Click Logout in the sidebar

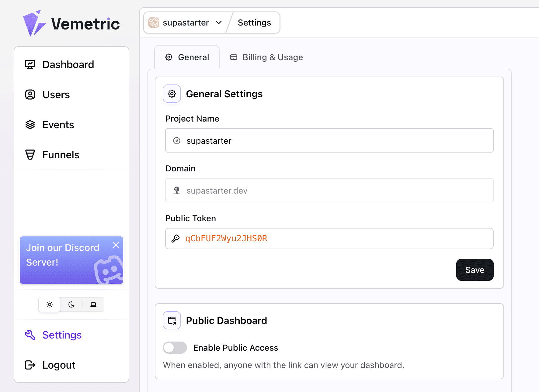click(71, 365)
